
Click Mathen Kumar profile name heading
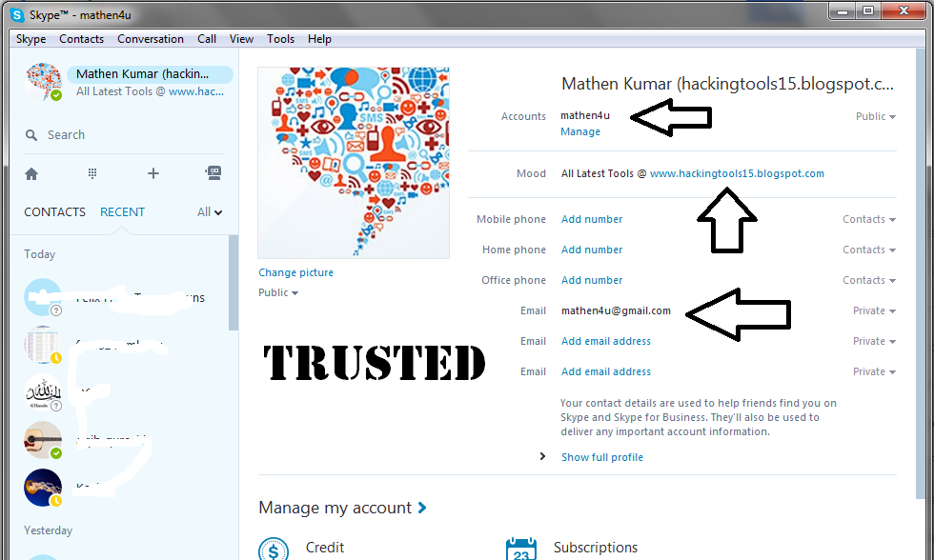[727, 83]
